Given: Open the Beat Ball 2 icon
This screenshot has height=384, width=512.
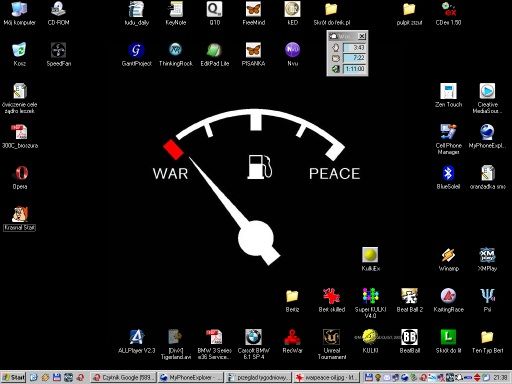Looking at the screenshot, I should (x=409, y=300).
